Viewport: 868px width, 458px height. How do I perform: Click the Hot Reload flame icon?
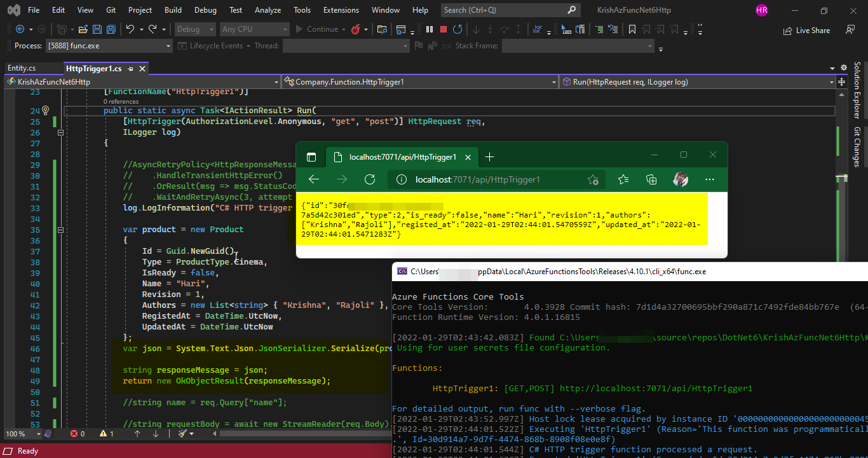tap(355, 29)
